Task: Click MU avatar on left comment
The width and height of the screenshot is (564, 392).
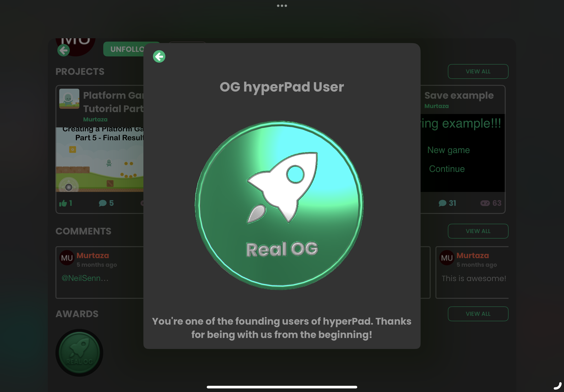Action: [67, 258]
